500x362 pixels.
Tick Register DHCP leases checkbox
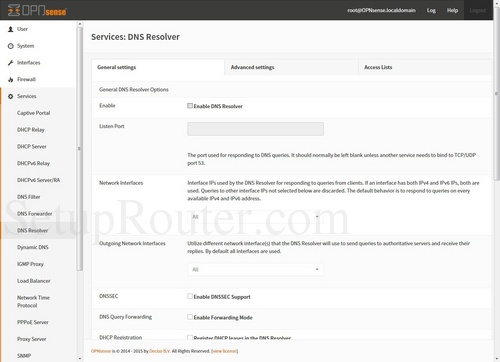click(x=190, y=337)
